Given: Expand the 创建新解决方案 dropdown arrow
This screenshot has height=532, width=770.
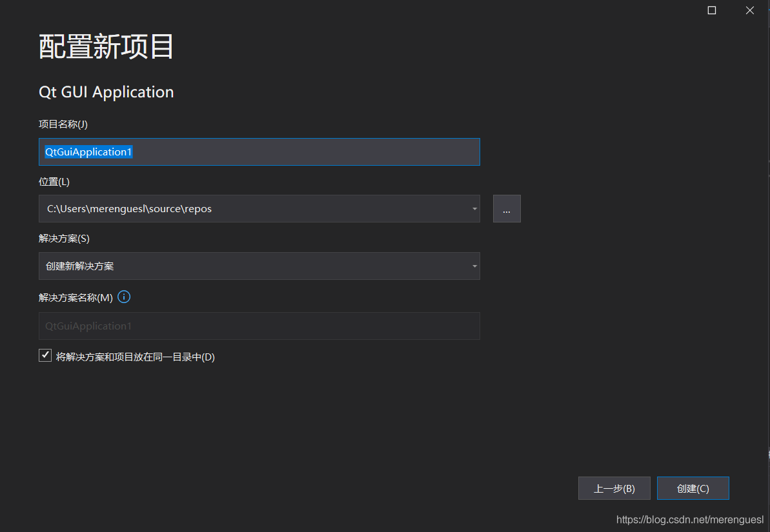Looking at the screenshot, I should coord(474,266).
